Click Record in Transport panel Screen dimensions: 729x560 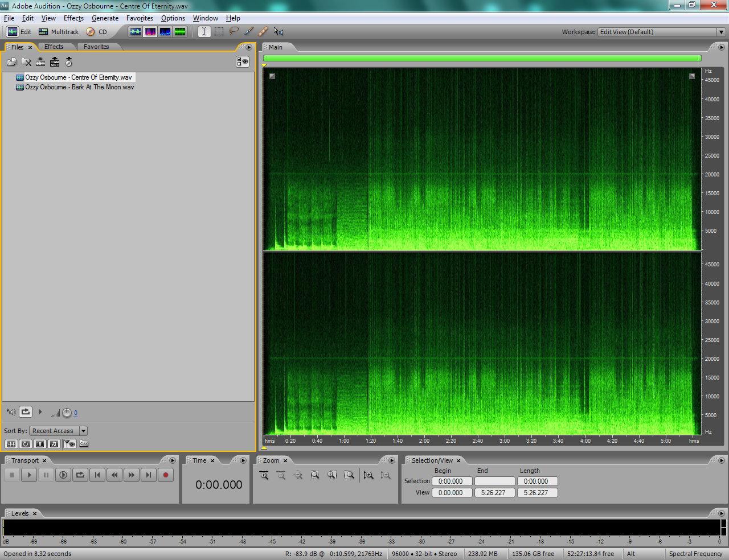[166, 475]
